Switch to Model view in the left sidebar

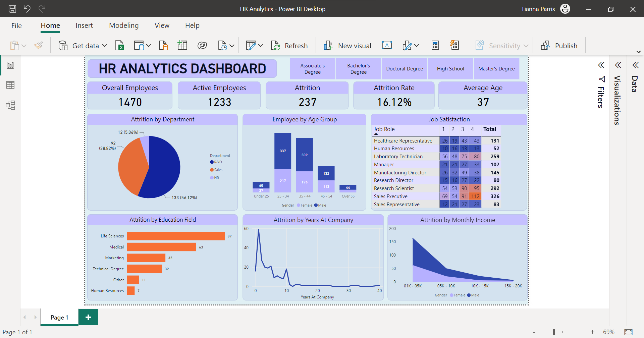tap(10, 105)
